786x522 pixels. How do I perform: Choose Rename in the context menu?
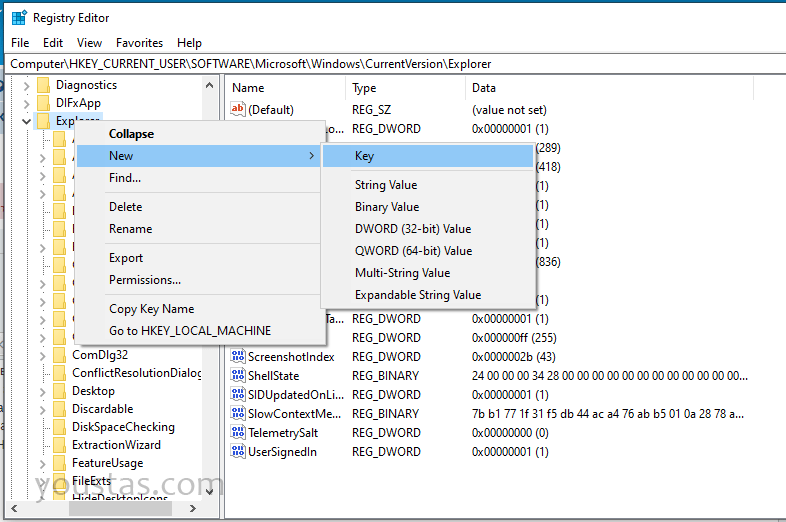click(198, 229)
